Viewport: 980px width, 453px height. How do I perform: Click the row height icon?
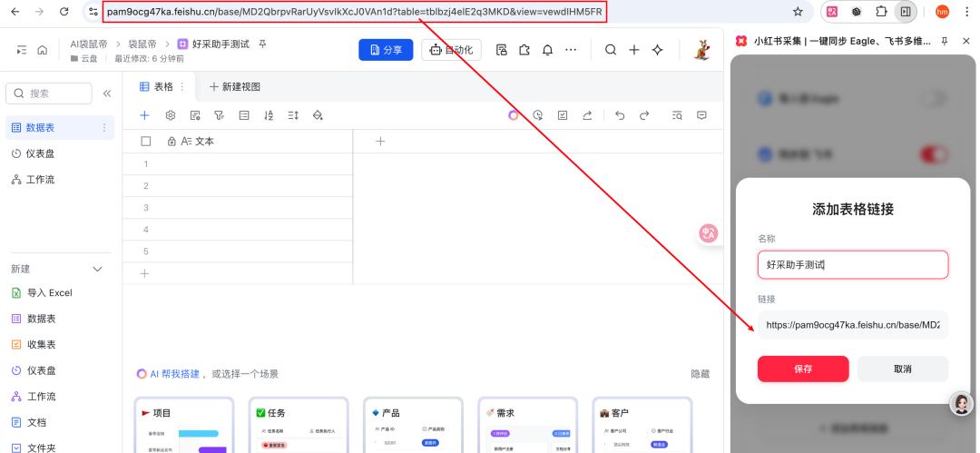(x=293, y=115)
